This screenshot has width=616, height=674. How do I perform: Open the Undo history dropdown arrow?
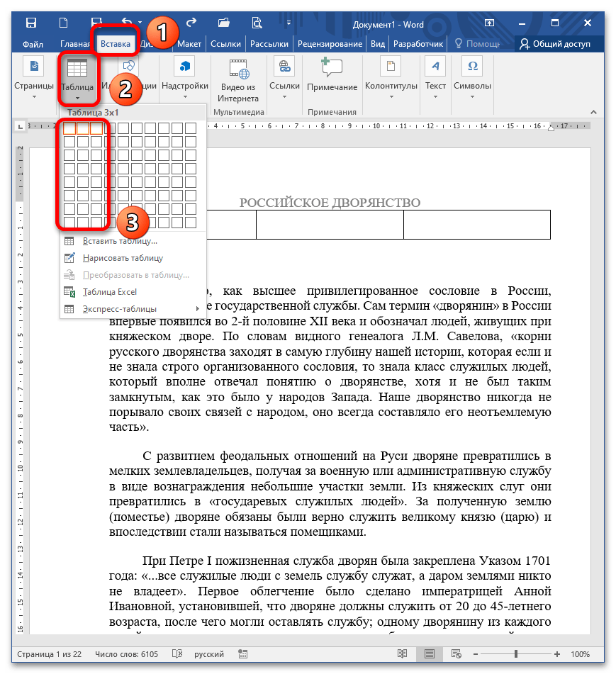click(140, 23)
